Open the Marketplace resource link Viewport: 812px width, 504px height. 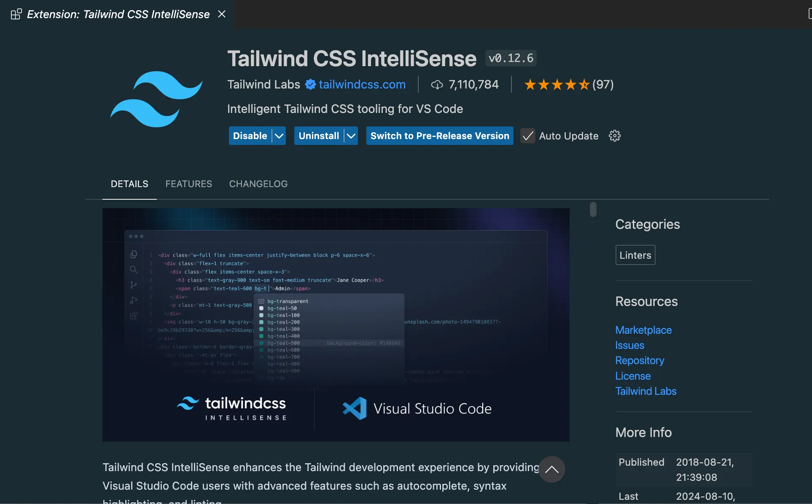[x=643, y=330]
